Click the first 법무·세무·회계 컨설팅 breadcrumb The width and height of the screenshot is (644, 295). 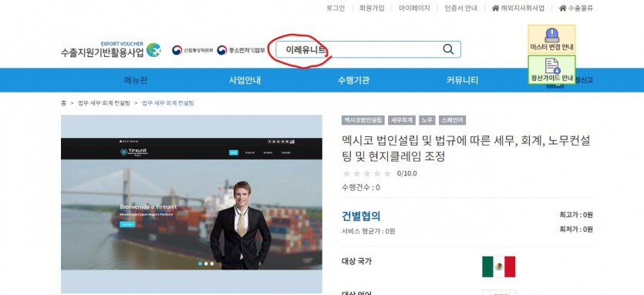pyautogui.click(x=103, y=103)
